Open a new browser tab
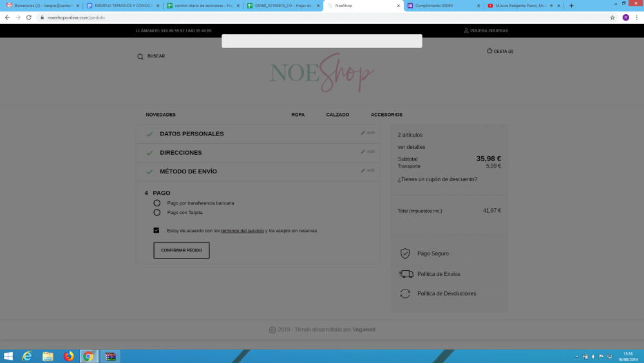The width and height of the screenshot is (644, 363). click(x=571, y=6)
